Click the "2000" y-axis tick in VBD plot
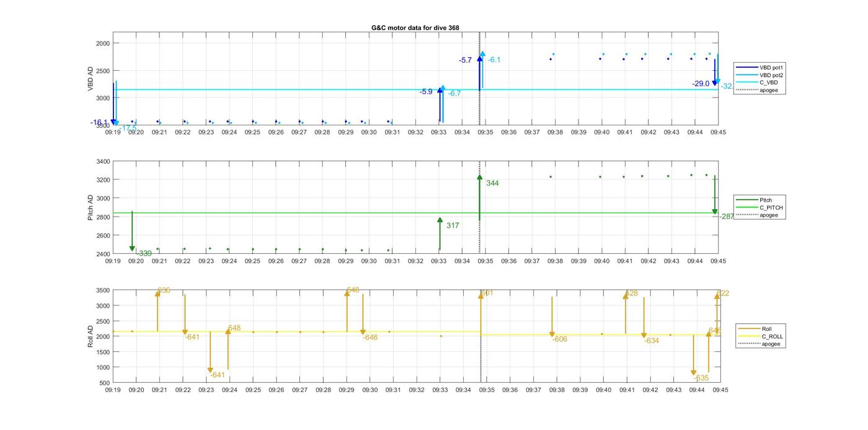This screenshot has height=430, width=868. (103, 43)
